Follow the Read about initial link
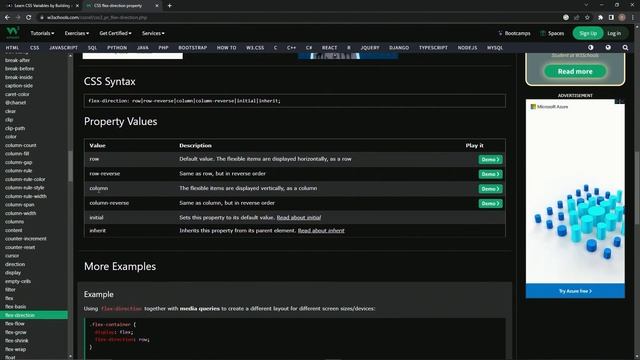The width and height of the screenshot is (640, 360). (299, 218)
